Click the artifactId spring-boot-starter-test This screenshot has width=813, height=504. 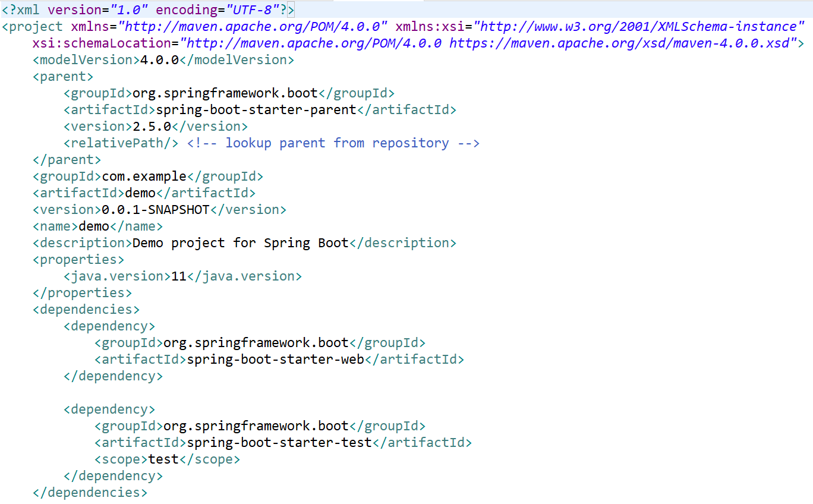click(279, 442)
